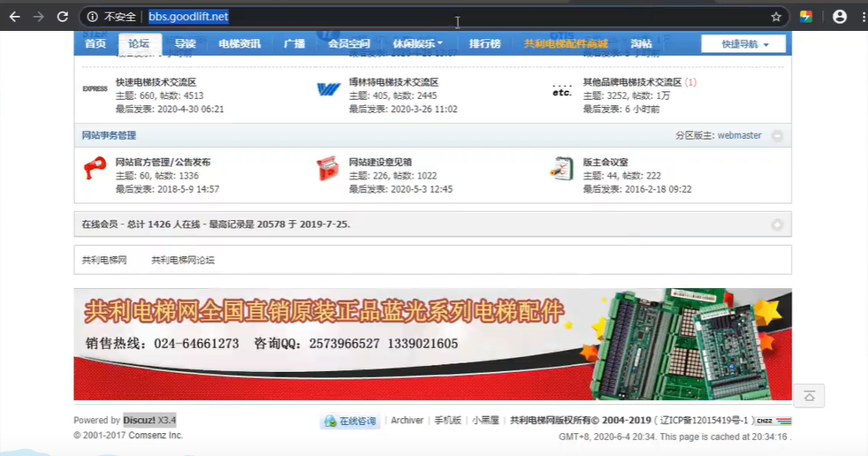Open the 网站事务管理 section heading

click(109, 135)
